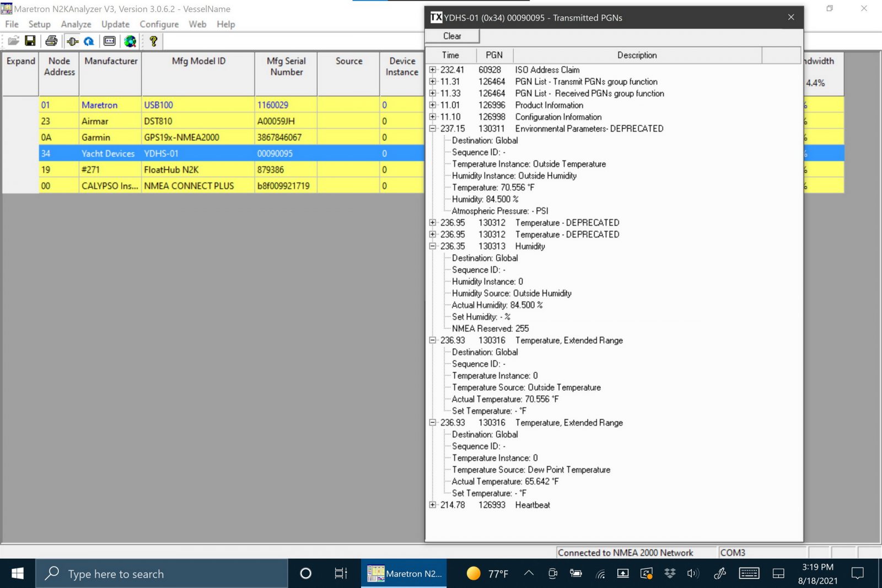
Task: Print the device list
Action: pos(51,41)
